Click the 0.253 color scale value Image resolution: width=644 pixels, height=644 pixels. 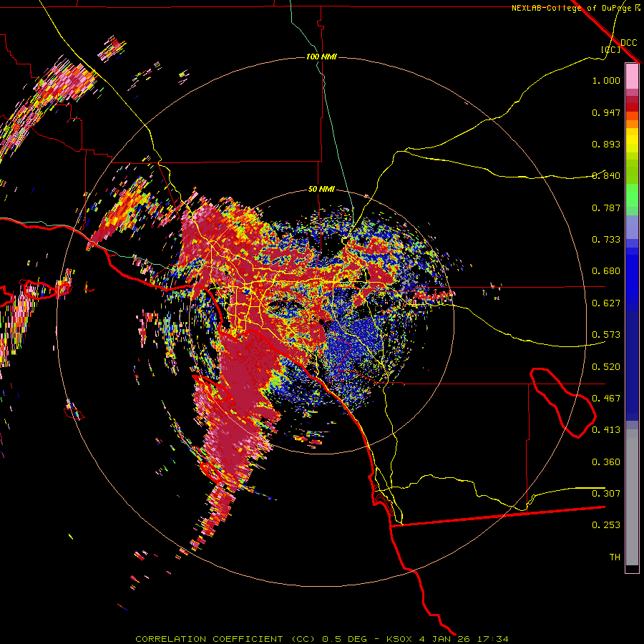tap(606, 525)
